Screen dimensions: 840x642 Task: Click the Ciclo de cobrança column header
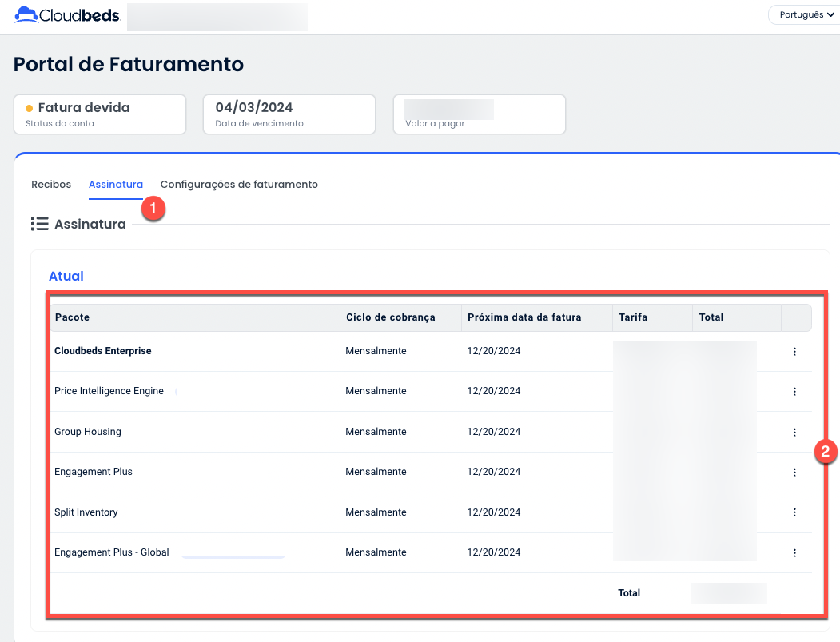click(390, 317)
